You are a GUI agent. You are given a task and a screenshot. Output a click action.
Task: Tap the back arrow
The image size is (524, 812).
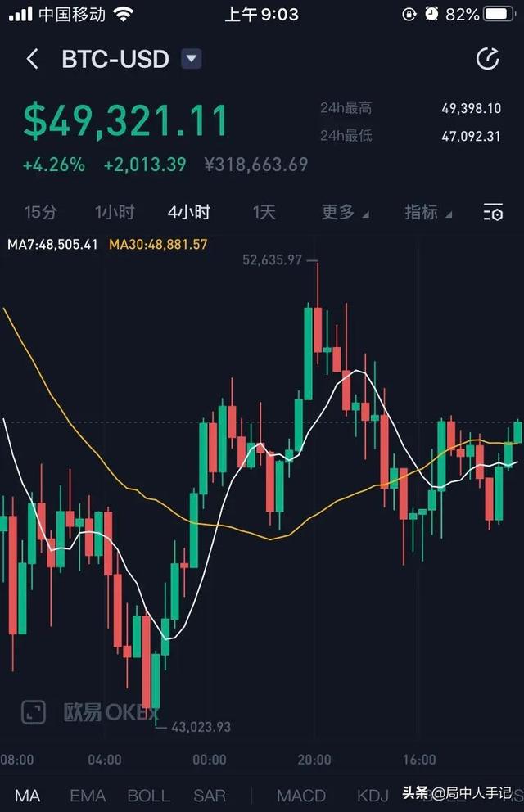click(33, 60)
